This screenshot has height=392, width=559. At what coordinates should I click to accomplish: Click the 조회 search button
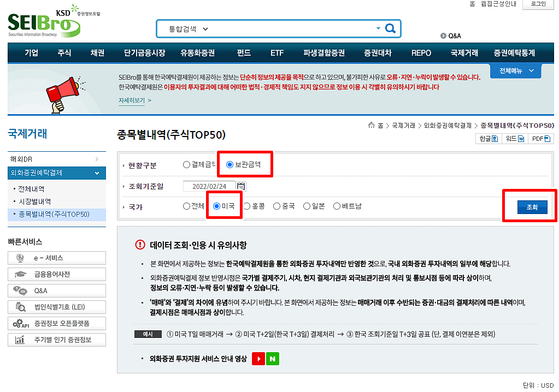tap(532, 207)
